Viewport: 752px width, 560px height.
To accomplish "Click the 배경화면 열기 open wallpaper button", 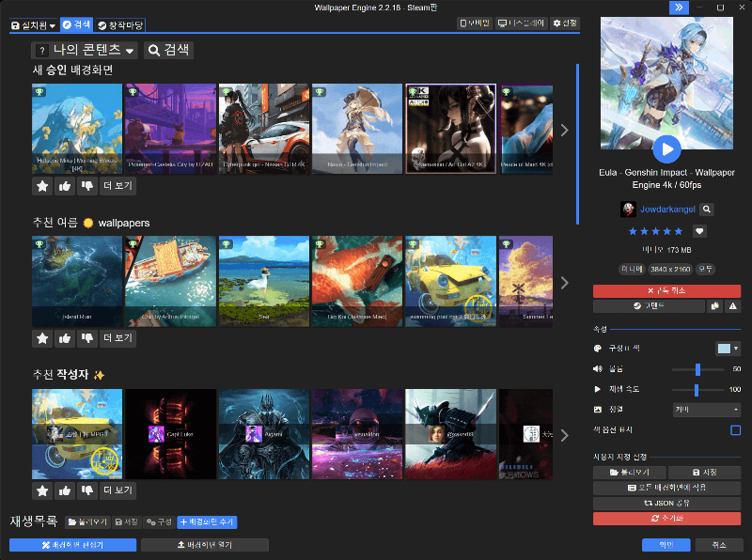I will coord(205,545).
